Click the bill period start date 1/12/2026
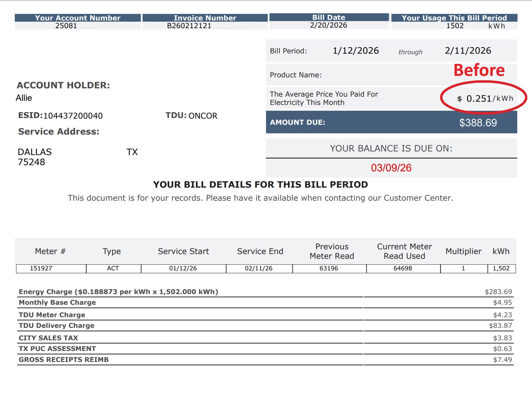The width and height of the screenshot is (532, 399). click(355, 51)
